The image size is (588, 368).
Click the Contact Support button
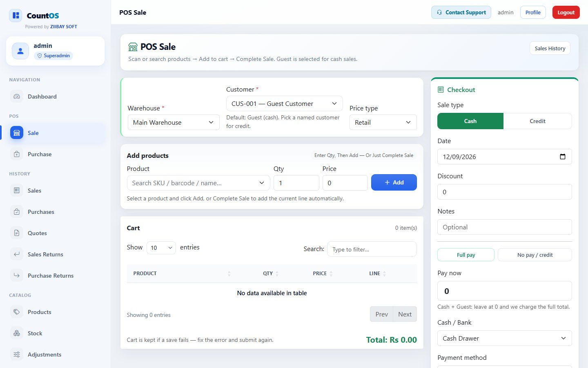tap(461, 12)
